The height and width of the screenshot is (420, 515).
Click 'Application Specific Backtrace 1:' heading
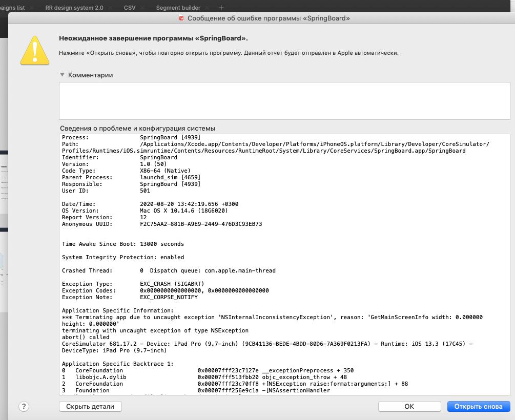[x=117, y=364]
